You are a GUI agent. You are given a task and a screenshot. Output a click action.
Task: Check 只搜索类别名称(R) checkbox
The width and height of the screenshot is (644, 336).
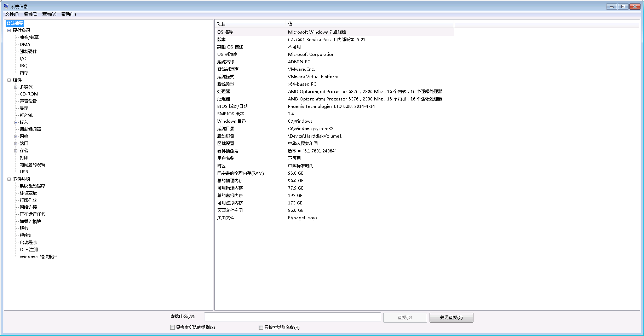click(261, 328)
